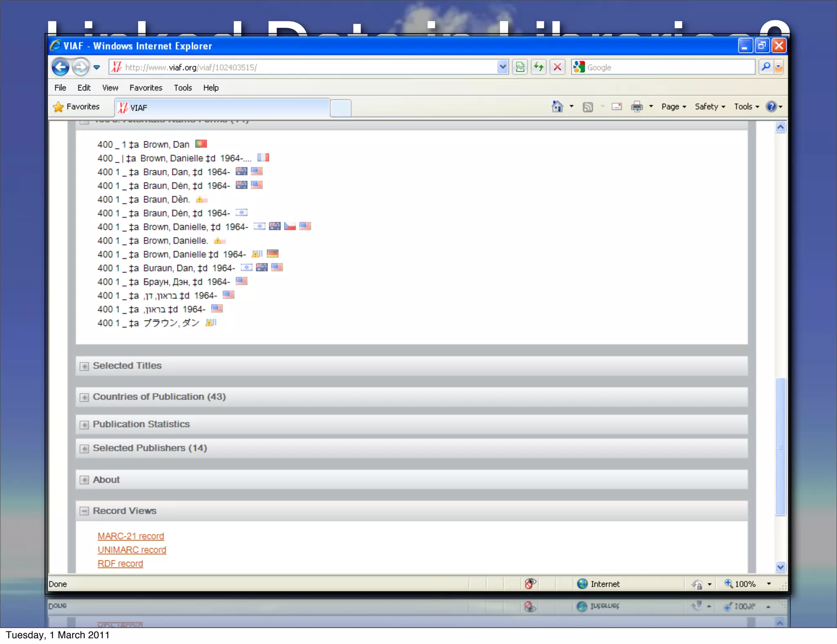Open the View menu
Viewport: 837px width, 644px height.
tap(110, 88)
